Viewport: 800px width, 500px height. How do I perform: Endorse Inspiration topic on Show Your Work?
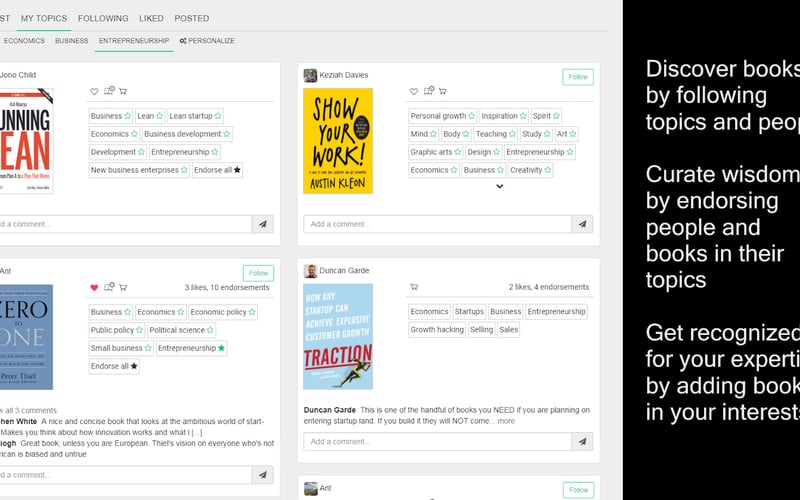523,116
